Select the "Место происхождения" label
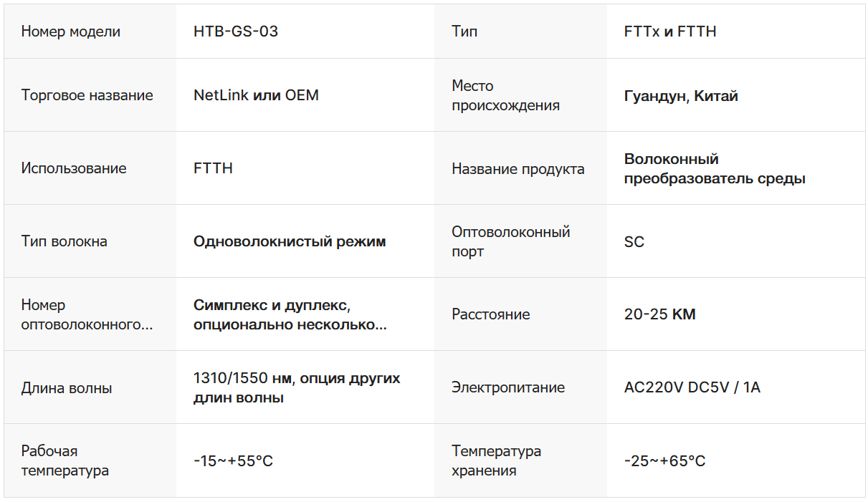868x502 pixels. [505, 95]
